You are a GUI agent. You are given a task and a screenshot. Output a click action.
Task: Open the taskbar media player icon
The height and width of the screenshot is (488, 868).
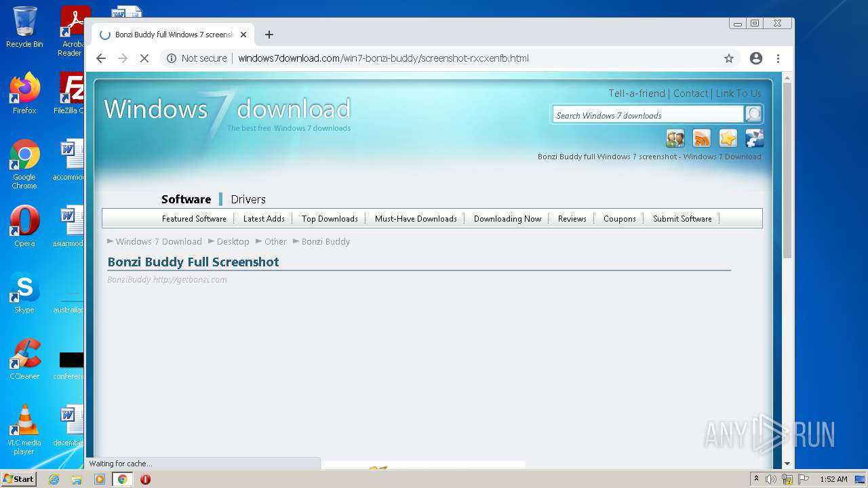point(100,479)
